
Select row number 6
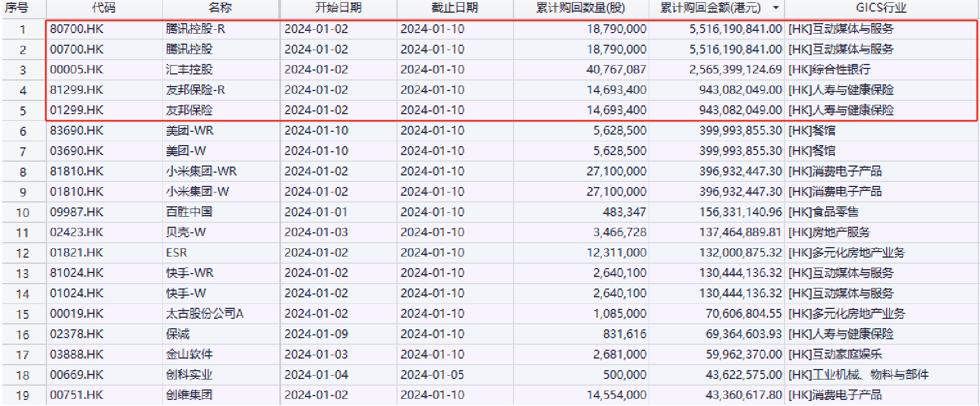23,131
